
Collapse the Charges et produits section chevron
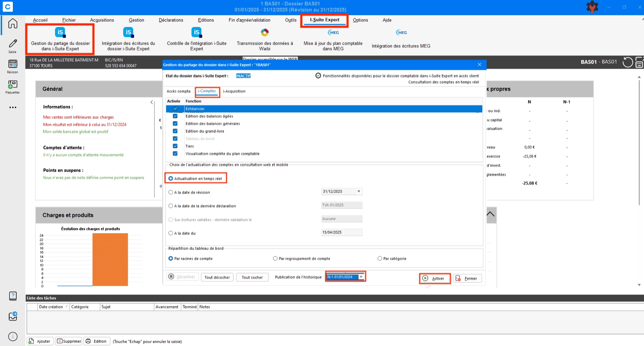(491, 214)
